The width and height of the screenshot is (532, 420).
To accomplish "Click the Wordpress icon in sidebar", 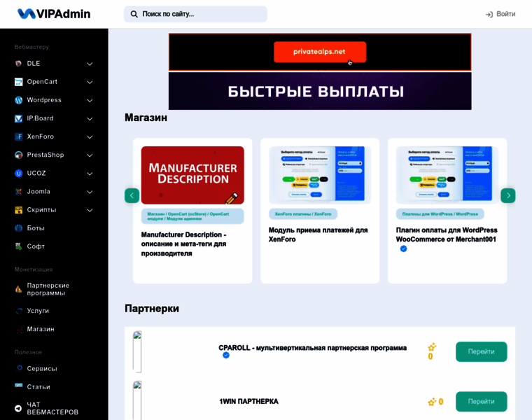I will click(x=19, y=100).
